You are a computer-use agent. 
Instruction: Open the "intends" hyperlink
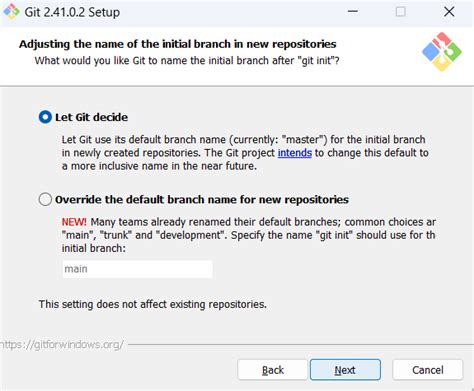295,153
